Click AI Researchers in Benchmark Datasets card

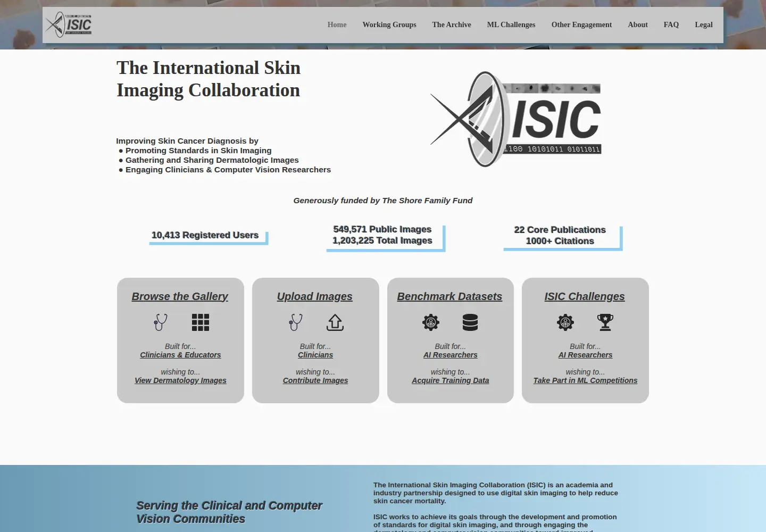pyautogui.click(x=451, y=355)
